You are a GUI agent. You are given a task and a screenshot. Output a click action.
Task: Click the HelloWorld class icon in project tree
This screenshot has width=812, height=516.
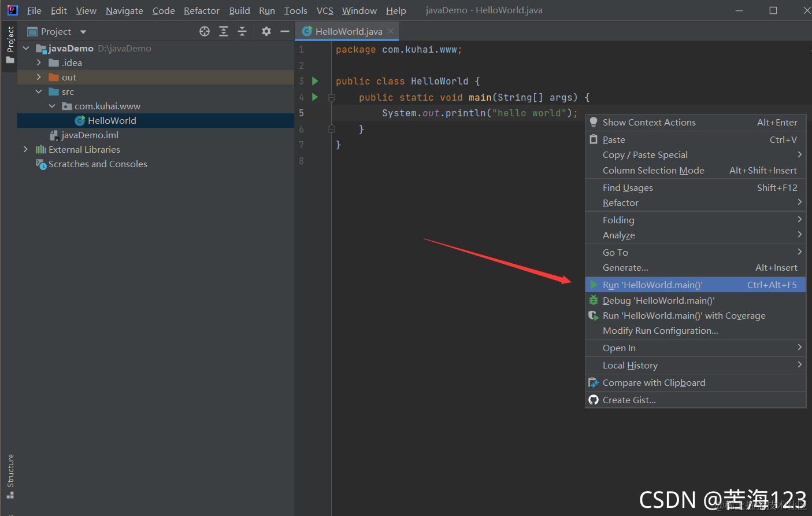(x=80, y=120)
